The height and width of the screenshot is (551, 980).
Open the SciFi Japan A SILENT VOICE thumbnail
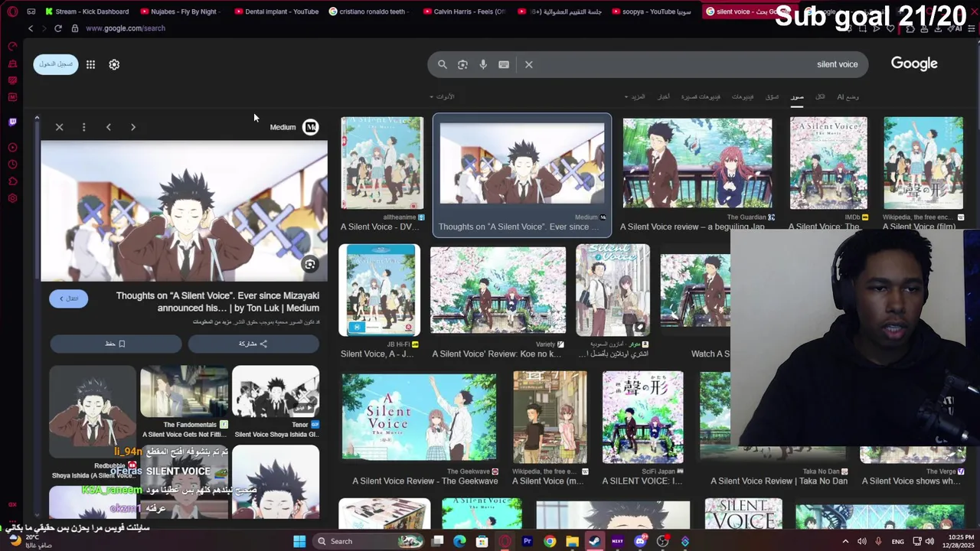point(642,417)
